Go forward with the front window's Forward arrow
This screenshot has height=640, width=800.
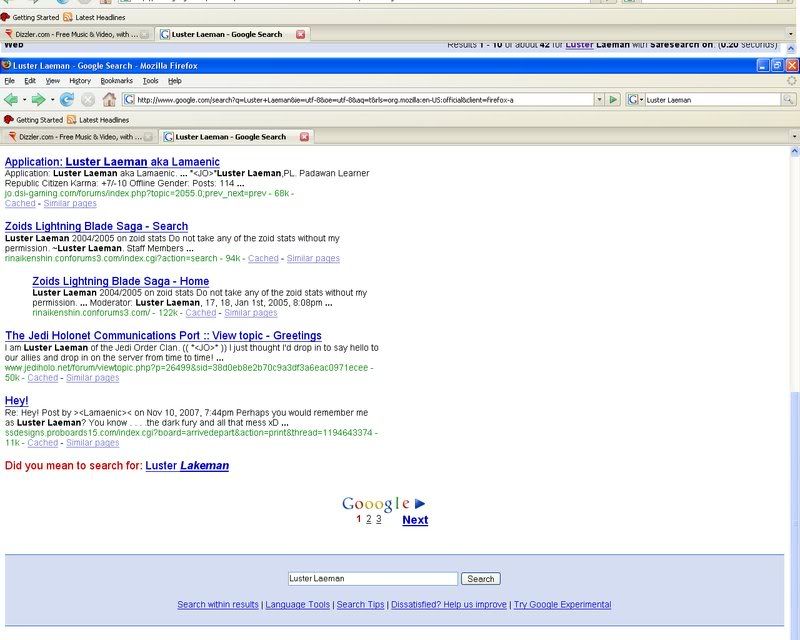(38, 100)
